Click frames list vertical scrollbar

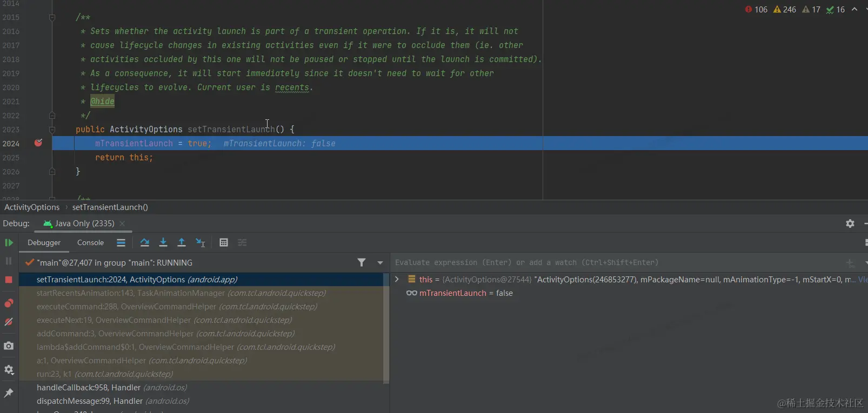pyautogui.click(x=386, y=328)
